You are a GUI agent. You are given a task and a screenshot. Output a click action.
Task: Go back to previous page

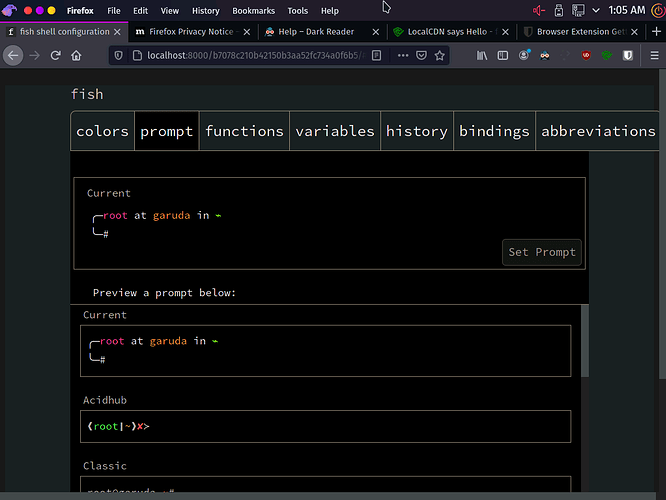[x=13, y=55]
